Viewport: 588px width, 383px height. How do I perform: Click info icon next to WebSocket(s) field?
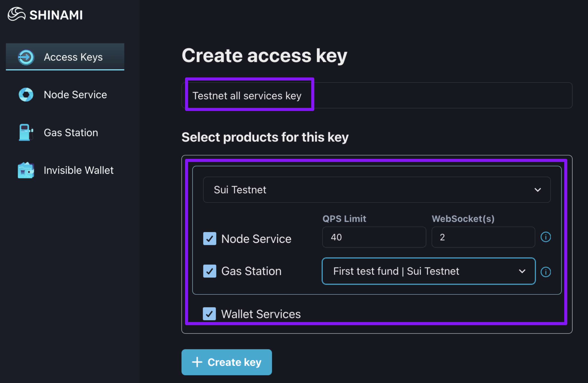[546, 237]
